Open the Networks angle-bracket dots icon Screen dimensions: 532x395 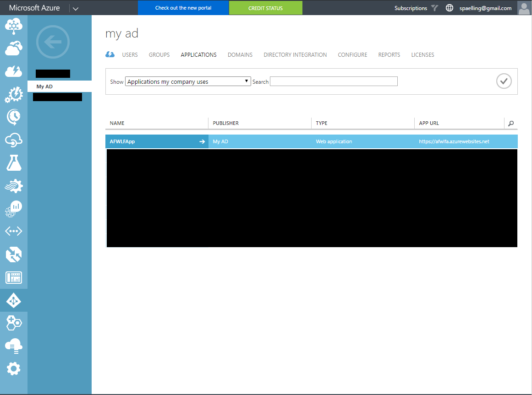[x=14, y=232]
